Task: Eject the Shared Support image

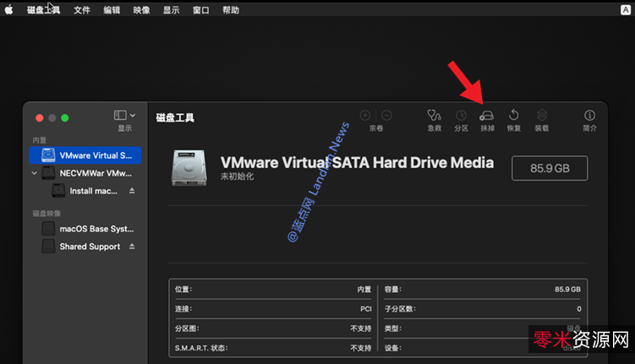Action: (x=132, y=247)
